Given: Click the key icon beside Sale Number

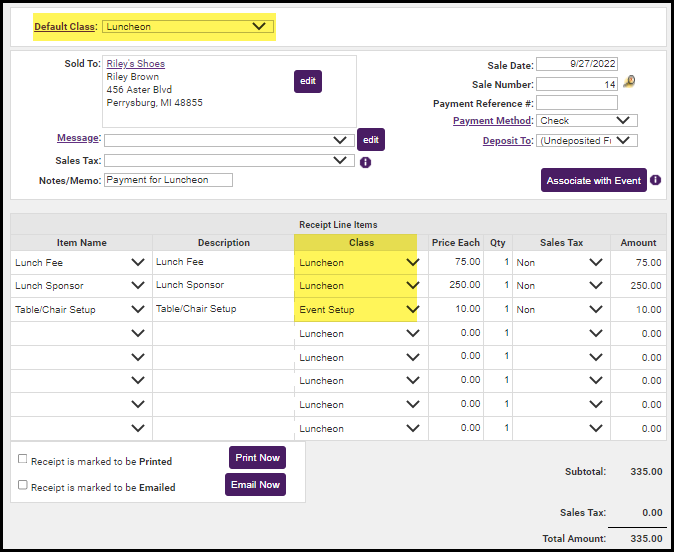Looking at the screenshot, I should (x=628, y=83).
